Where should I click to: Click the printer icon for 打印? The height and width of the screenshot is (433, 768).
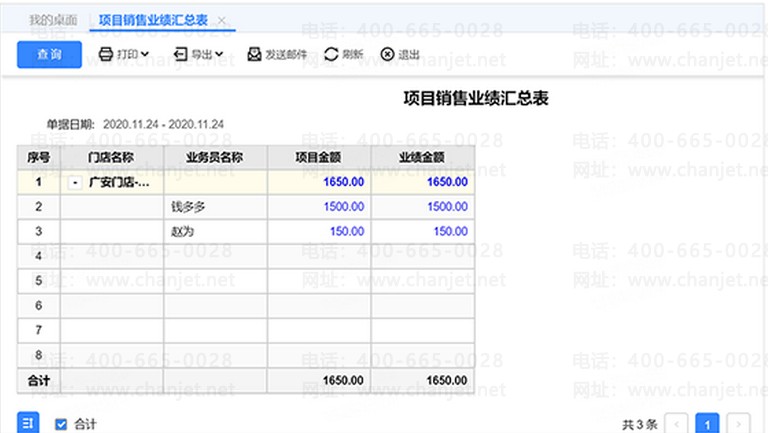pyautogui.click(x=105, y=54)
